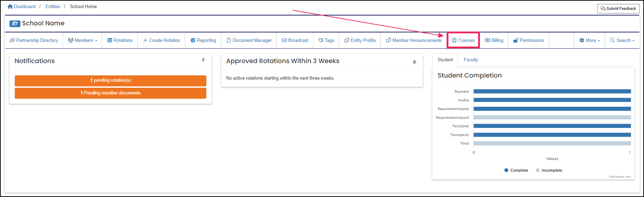Click the Approved Rotations count badge 0
Image resolution: width=644 pixels, height=197 pixels.
[414, 62]
